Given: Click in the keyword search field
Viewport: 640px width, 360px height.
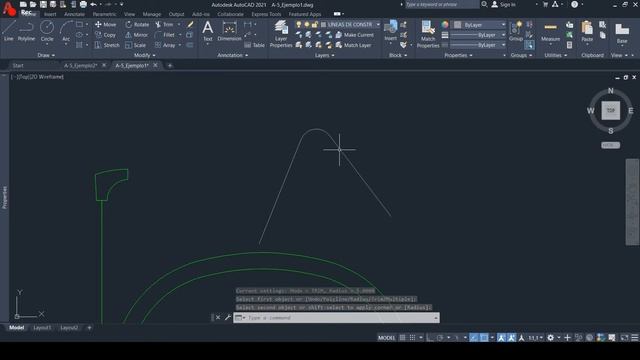Looking at the screenshot, I should (441, 4).
